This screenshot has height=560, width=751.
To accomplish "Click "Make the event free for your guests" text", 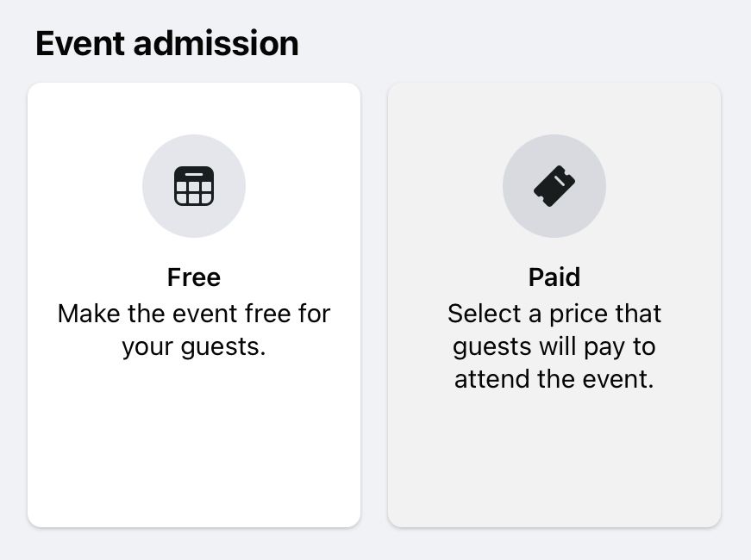I will point(194,314).
